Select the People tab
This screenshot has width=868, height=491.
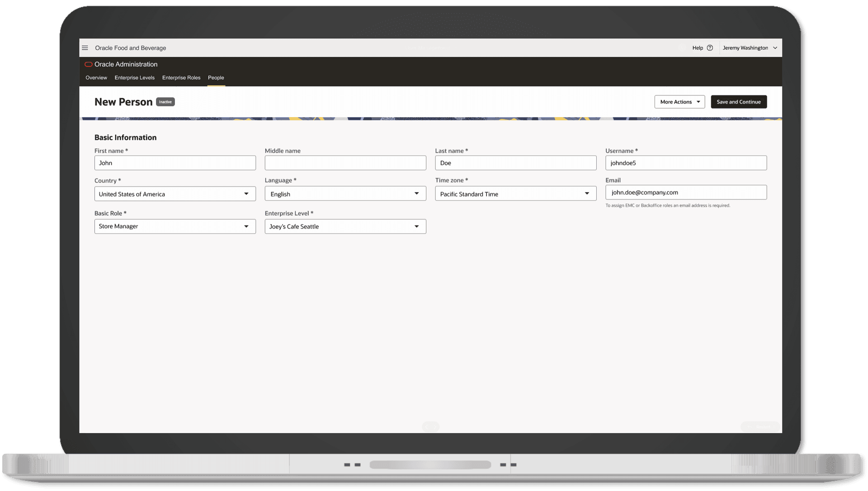click(x=216, y=78)
